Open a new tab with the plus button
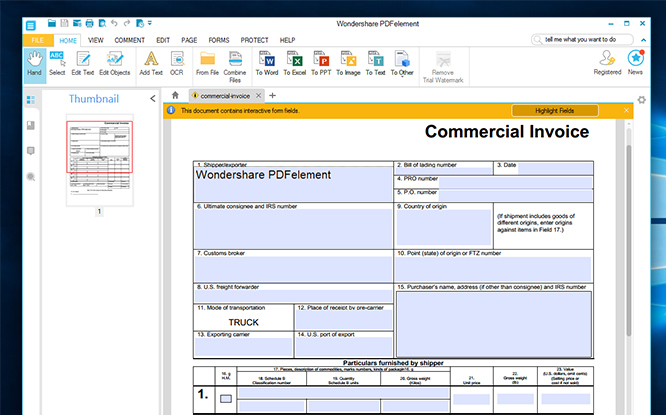 (273, 96)
